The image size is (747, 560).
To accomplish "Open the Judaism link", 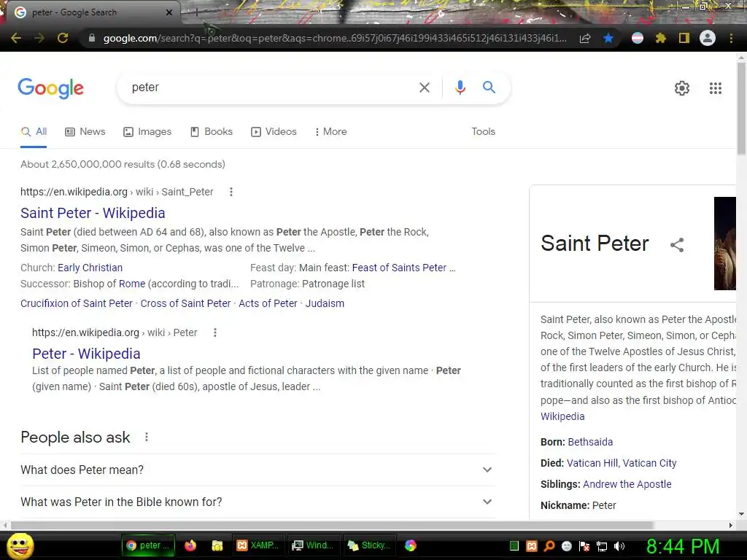I will tap(325, 303).
